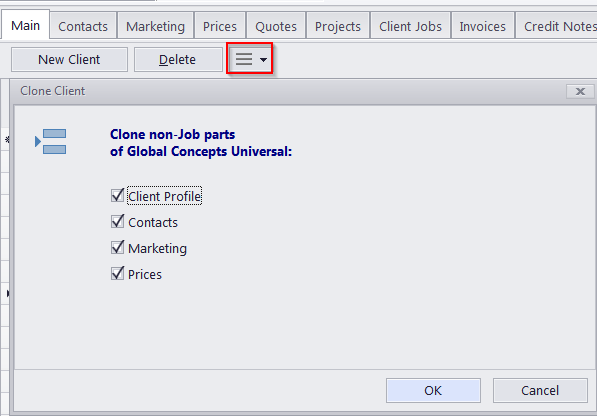Disable the Marketing checkbox
Screen dimensions: 597x416
pyautogui.click(x=118, y=247)
